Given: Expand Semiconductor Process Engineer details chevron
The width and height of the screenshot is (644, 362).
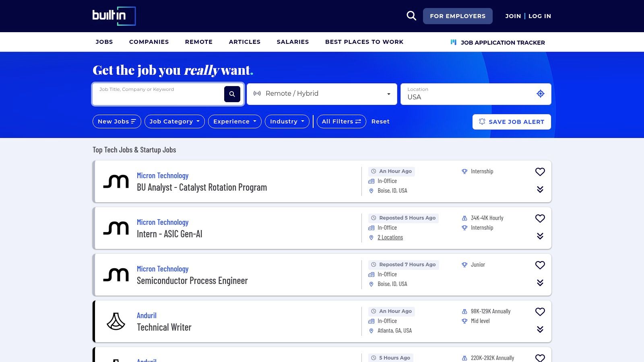Looking at the screenshot, I should click(540, 283).
